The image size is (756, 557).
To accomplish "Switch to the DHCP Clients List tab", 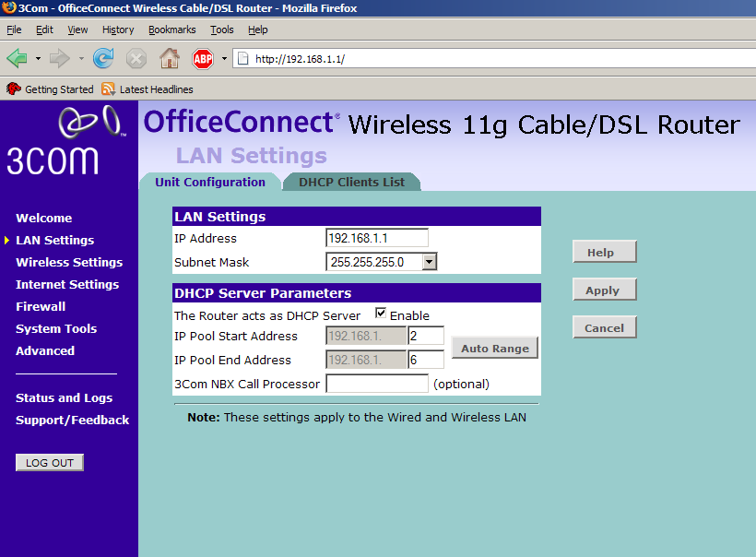I will 351,182.
